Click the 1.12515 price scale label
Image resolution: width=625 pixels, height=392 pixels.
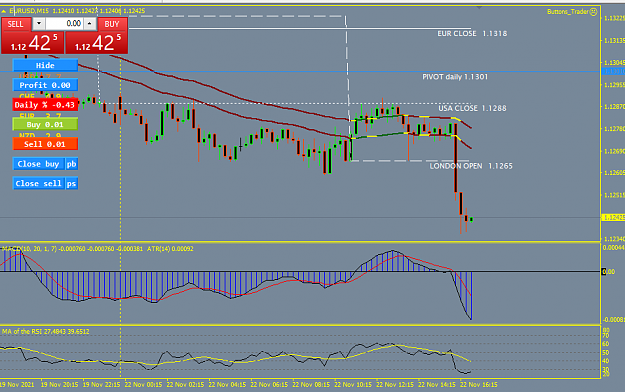point(614,195)
